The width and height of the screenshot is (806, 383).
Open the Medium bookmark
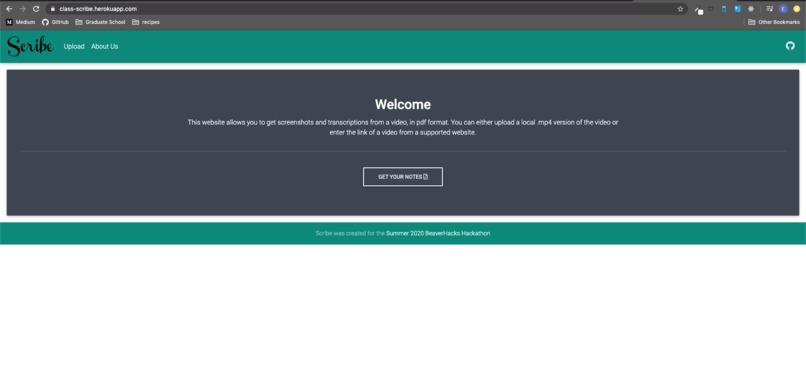pyautogui.click(x=20, y=22)
